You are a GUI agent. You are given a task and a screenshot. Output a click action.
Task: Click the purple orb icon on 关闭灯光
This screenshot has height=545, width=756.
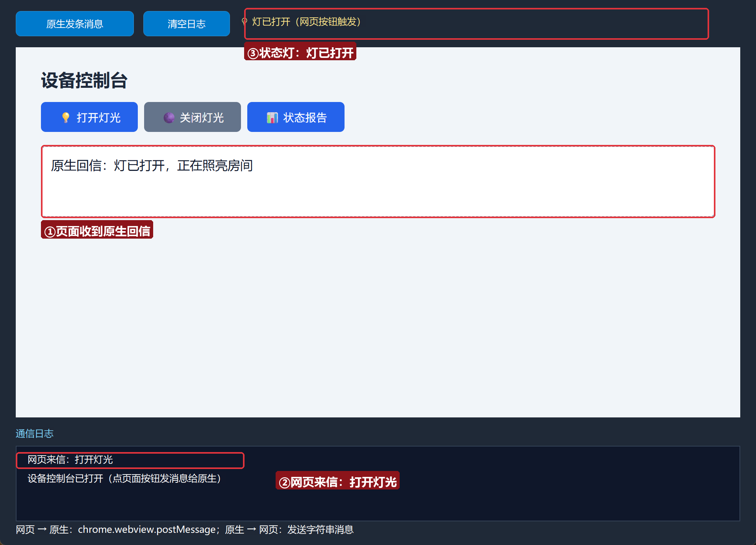click(x=169, y=117)
